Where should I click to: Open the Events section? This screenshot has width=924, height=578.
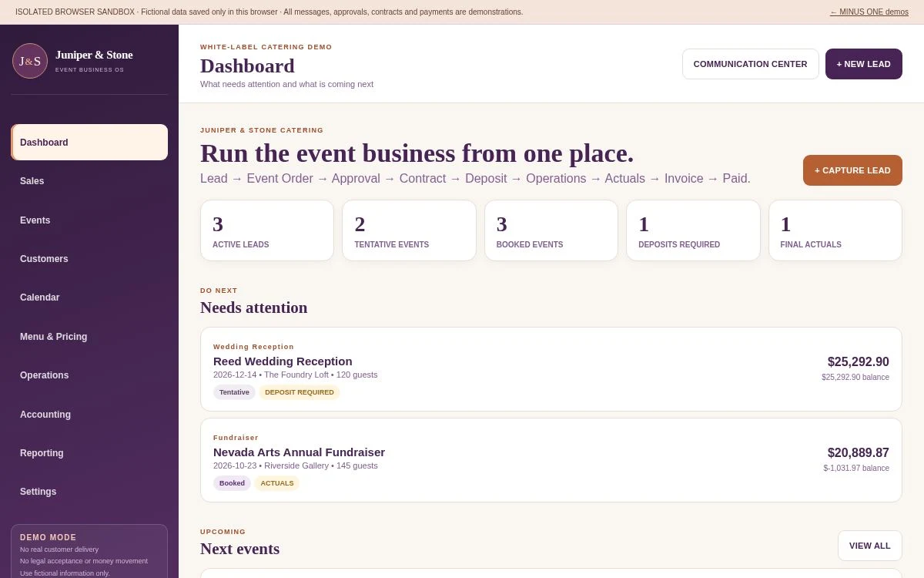89,220
